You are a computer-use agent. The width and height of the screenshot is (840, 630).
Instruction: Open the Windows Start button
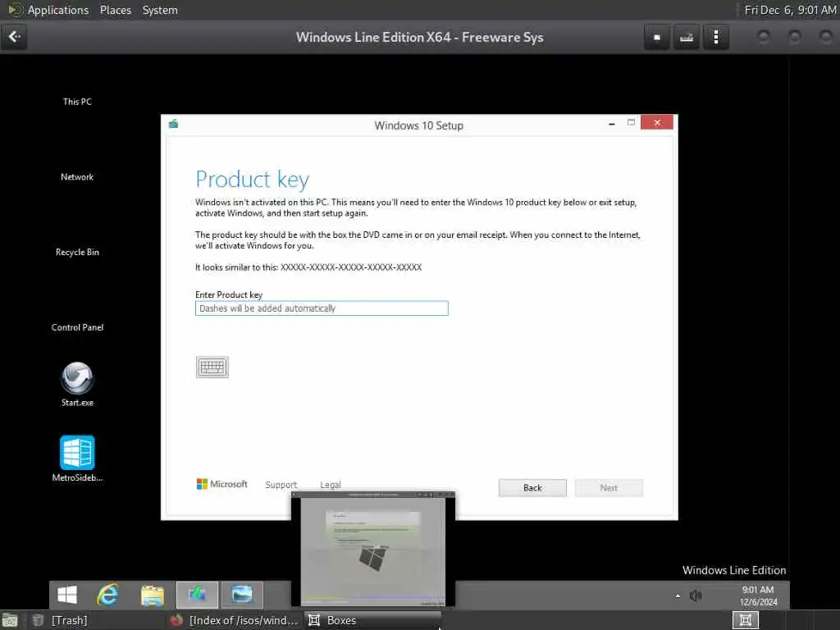67,595
